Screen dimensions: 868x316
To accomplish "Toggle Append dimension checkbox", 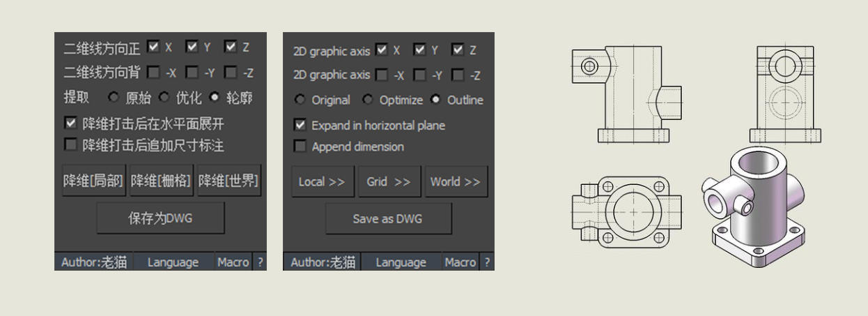I will coord(300,146).
